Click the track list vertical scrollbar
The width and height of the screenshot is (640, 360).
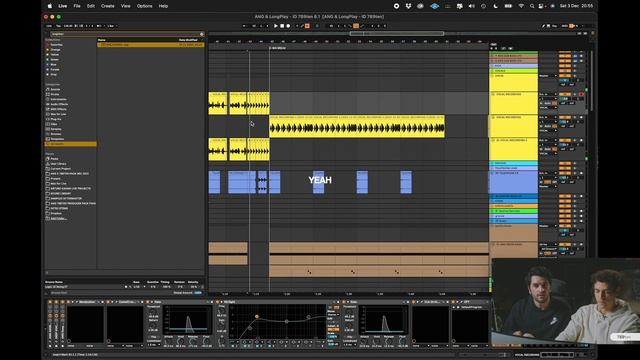point(591,82)
